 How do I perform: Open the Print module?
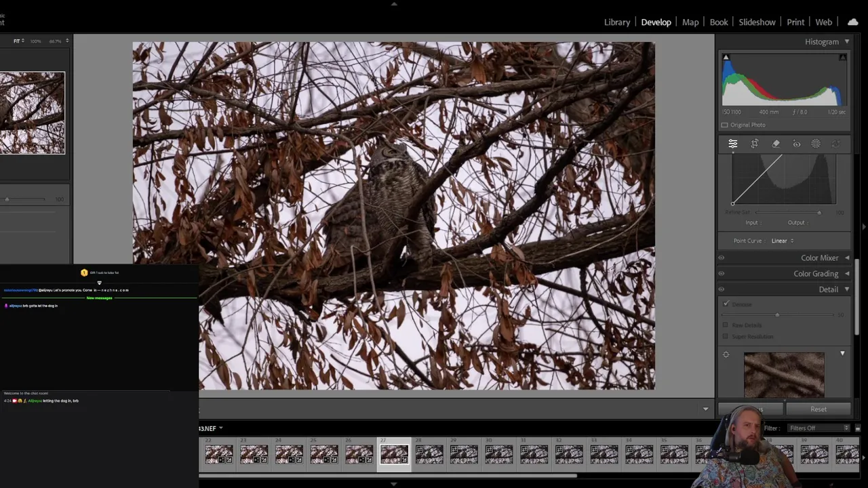795,22
